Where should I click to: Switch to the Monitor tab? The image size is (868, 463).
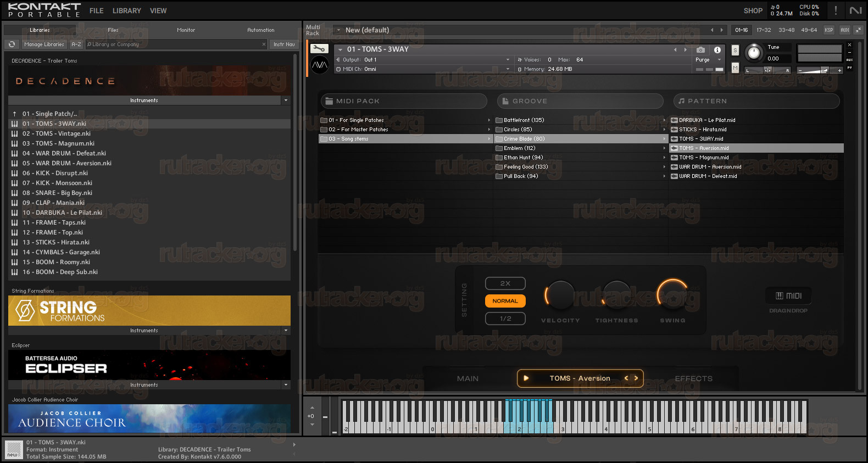tap(186, 30)
